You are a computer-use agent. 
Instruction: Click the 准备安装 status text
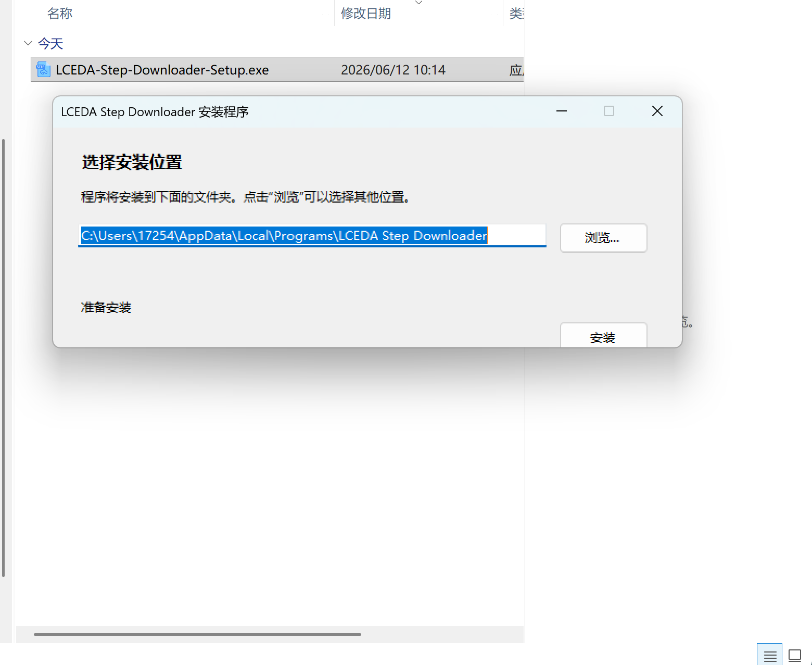[106, 307]
